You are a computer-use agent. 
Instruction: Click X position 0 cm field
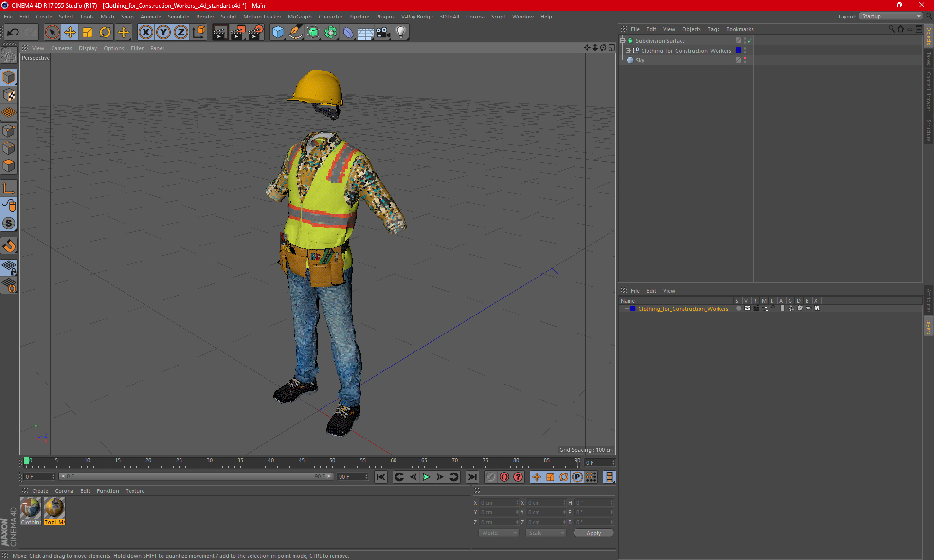click(499, 503)
